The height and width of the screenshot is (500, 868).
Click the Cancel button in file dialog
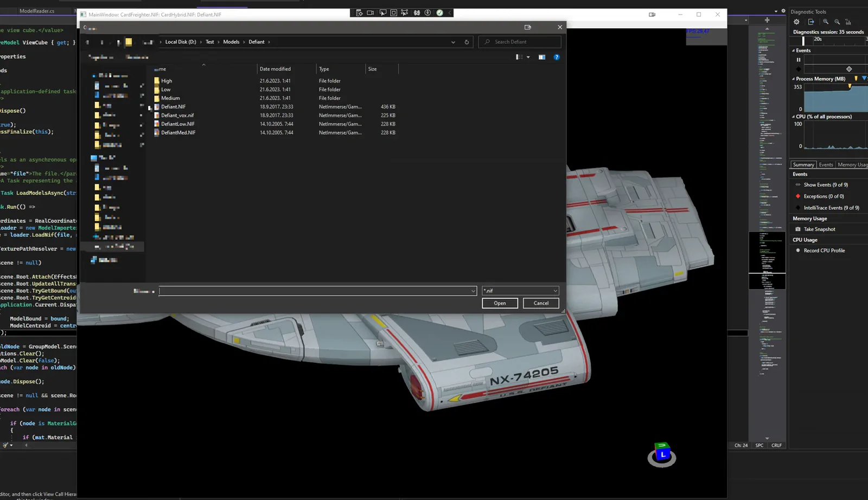(x=541, y=303)
